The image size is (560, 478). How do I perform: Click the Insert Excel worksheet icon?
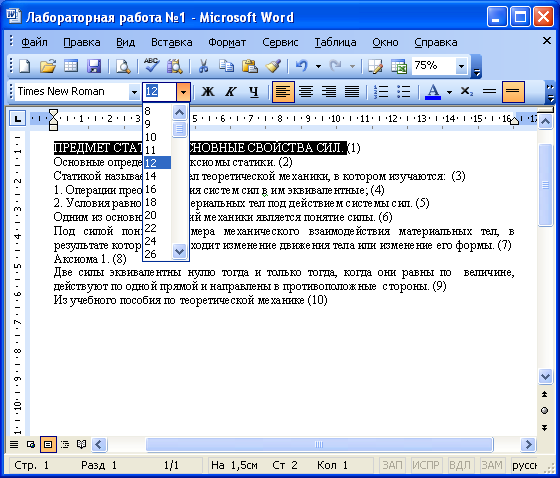[x=399, y=66]
